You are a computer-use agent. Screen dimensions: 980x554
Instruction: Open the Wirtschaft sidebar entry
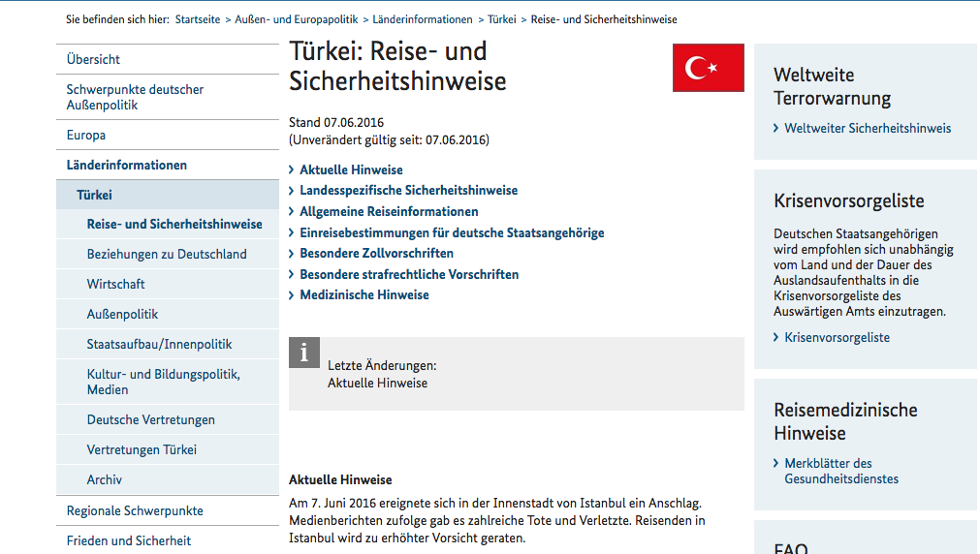115,284
